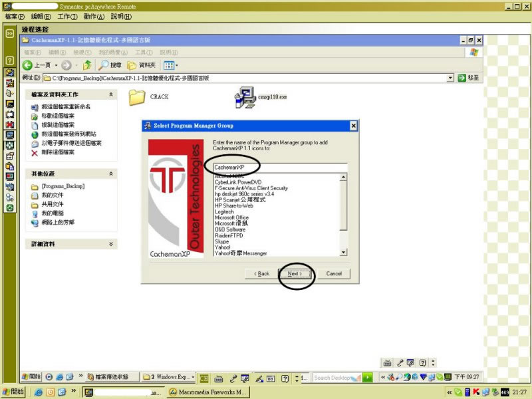Viewport: 532px width, 399px height.
Task: Select RaidenFTPD in the group list
Action: tap(229, 235)
